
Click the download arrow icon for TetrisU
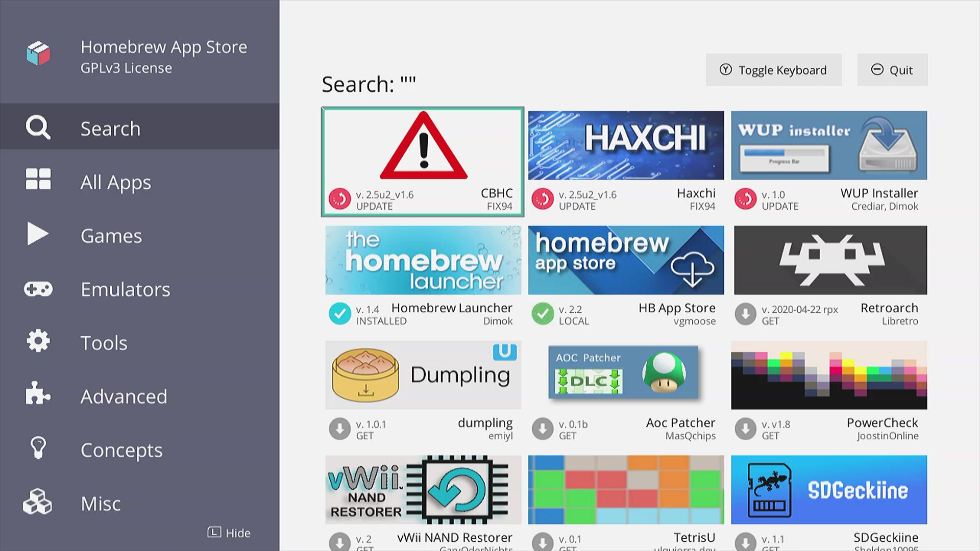pos(543,541)
